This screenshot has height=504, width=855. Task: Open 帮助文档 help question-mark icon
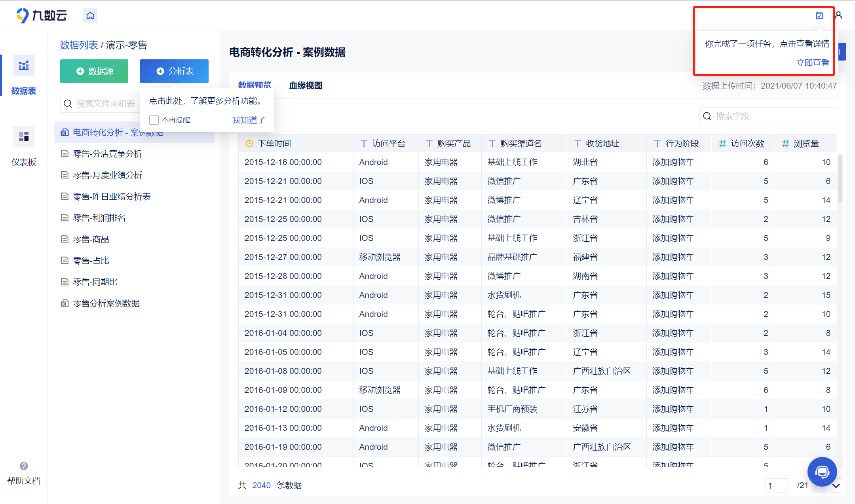[24, 466]
